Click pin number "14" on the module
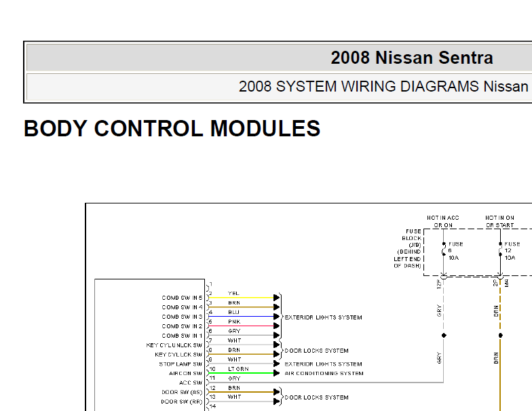The width and height of the screenshot is (532, 411). point(212,406)
